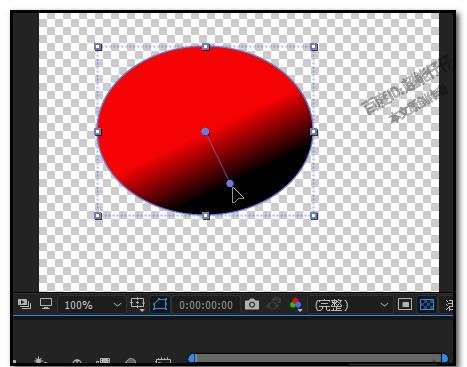
Task: Open grid and guide options icon
Action: tap(137, 304)
